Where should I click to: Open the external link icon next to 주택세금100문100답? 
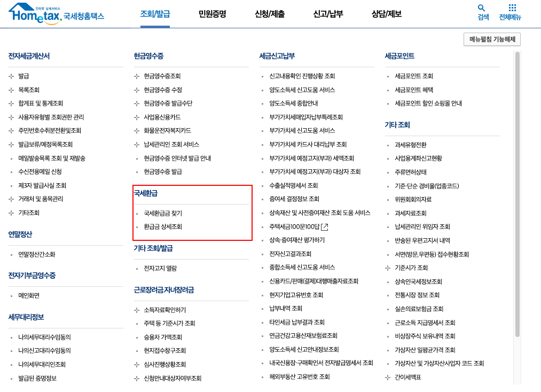point(325,227)
